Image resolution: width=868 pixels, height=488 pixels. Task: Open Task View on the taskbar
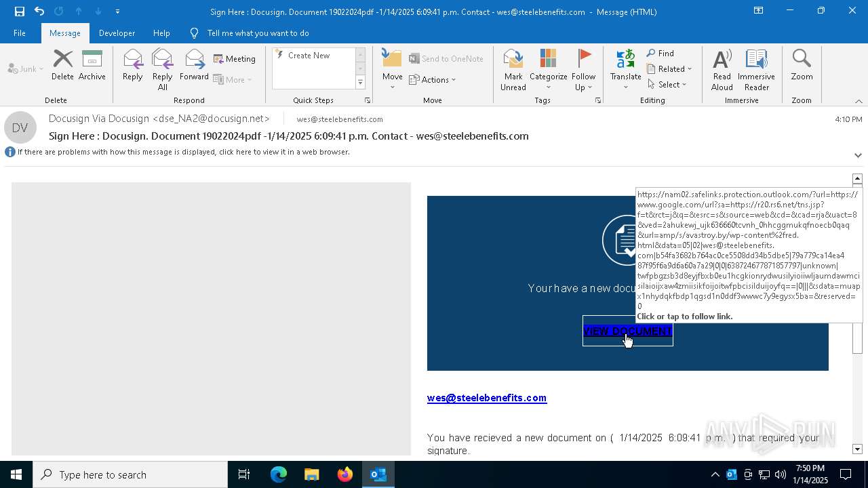[244, 474]
